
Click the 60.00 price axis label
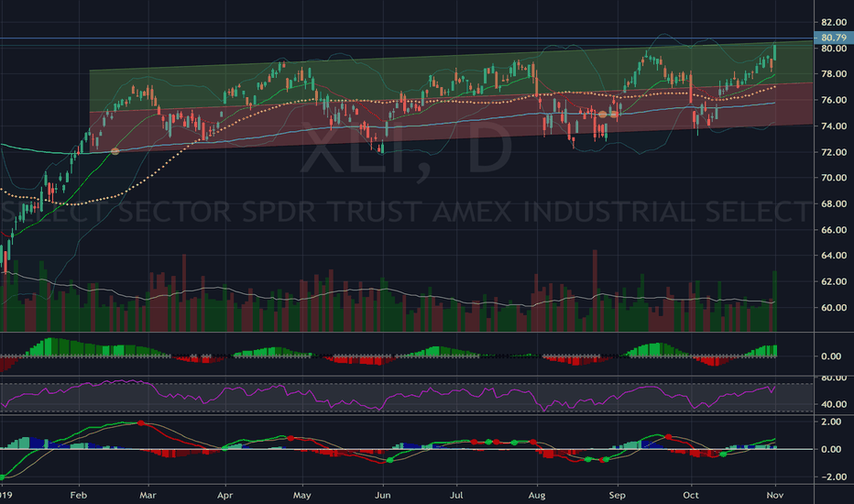pos(834,308)
